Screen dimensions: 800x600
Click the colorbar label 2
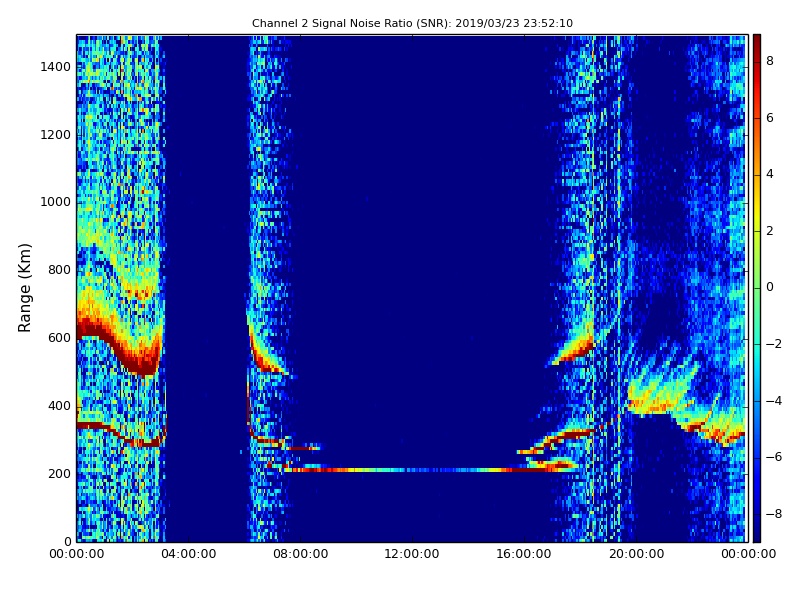[770, 231]
